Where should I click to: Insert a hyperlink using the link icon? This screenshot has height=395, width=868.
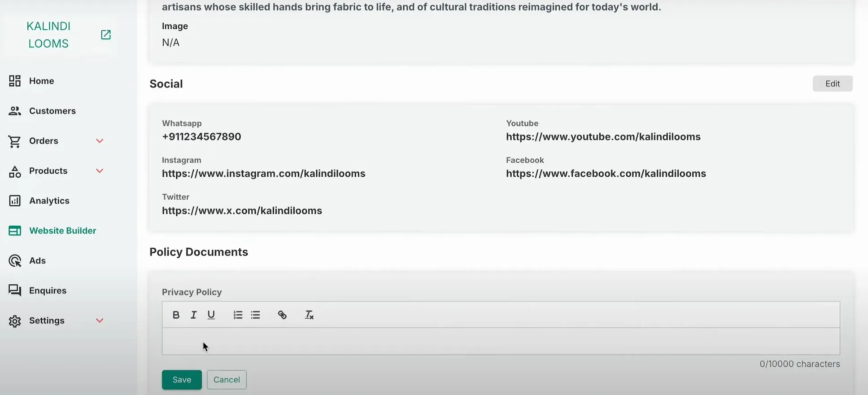click(x=282, y=315)
